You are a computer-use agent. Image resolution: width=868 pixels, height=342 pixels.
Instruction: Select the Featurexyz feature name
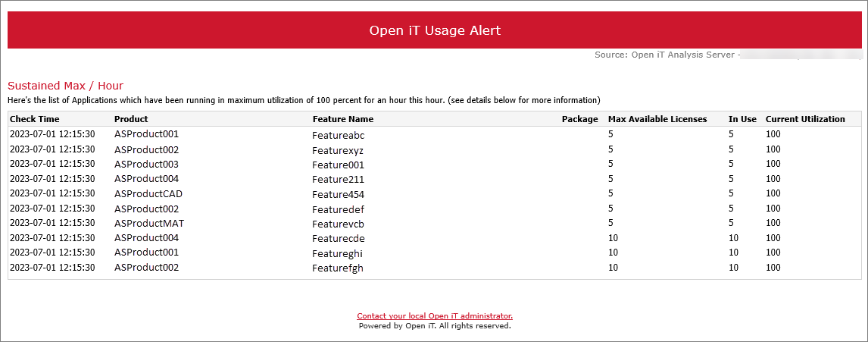[x=338, y=150]
